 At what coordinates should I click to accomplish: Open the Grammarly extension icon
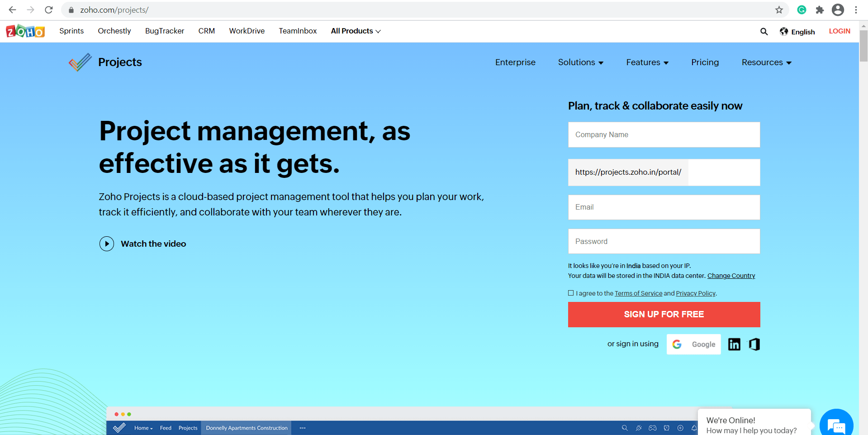click(802, 10)
